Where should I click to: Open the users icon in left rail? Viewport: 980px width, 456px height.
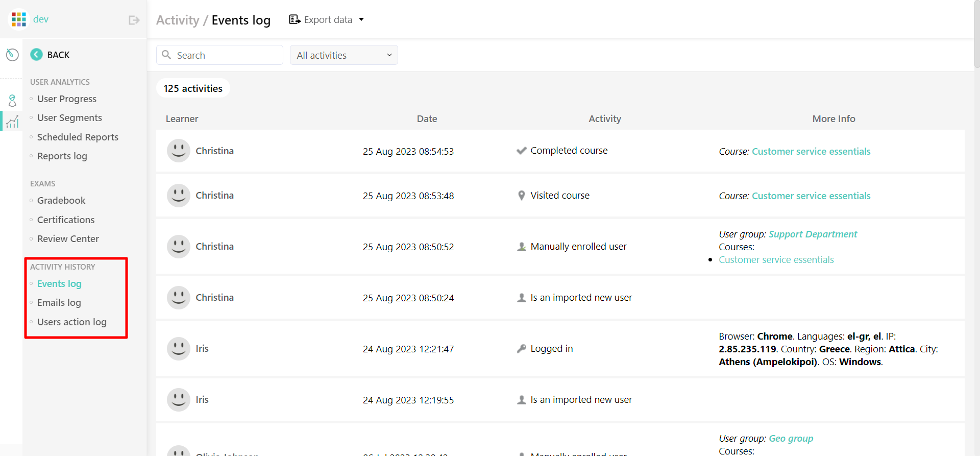pyautogui.click(x=12, y=100)
